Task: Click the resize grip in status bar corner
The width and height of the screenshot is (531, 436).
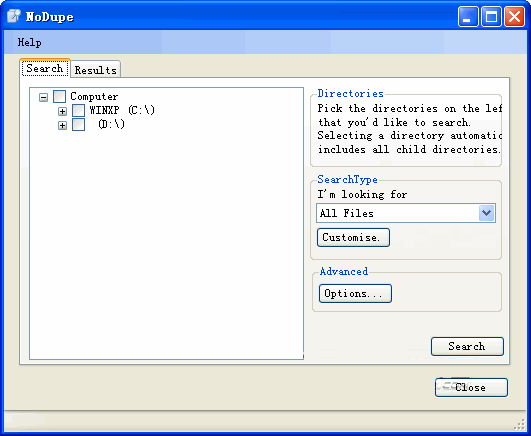Action: [519, 424]
